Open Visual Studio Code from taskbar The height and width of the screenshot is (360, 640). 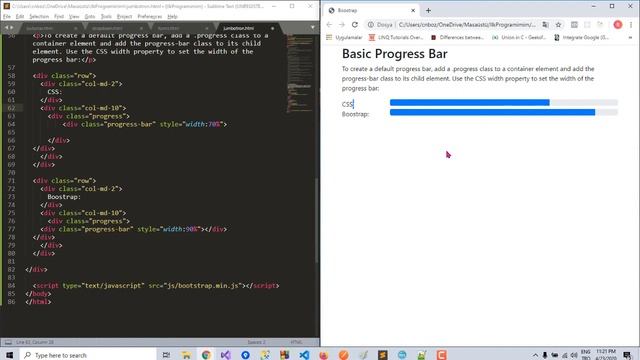pyautogui.click(x=304, y=355)
